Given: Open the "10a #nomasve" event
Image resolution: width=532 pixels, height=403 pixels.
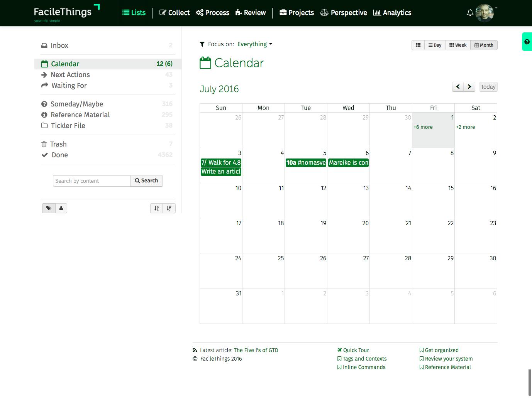Looking at the screenshot, I should point(306,163).
